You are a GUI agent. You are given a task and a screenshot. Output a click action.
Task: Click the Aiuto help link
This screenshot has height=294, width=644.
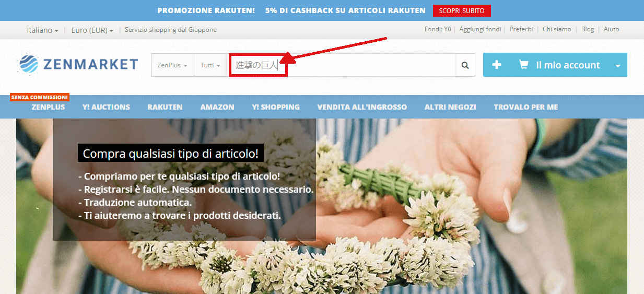pos(611,29)
